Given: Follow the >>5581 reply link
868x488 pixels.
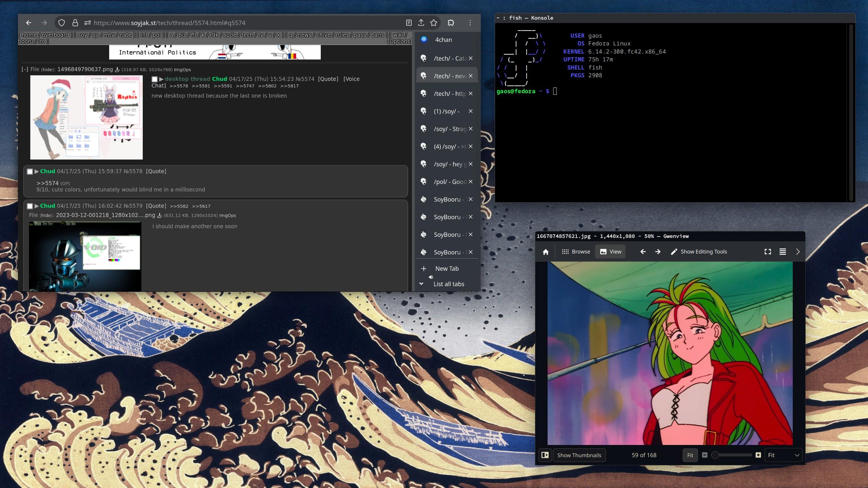Looking at the screenshot, I should click(201, 86).
